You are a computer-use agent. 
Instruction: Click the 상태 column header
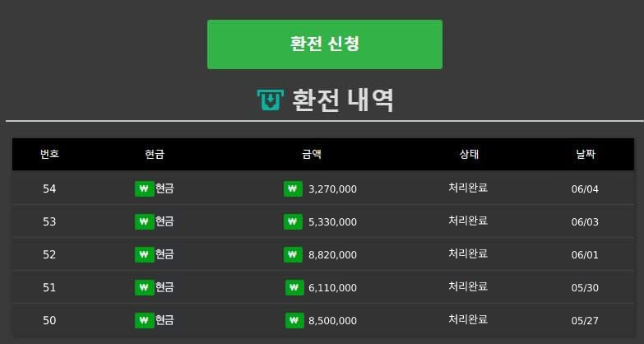[469, 154]
